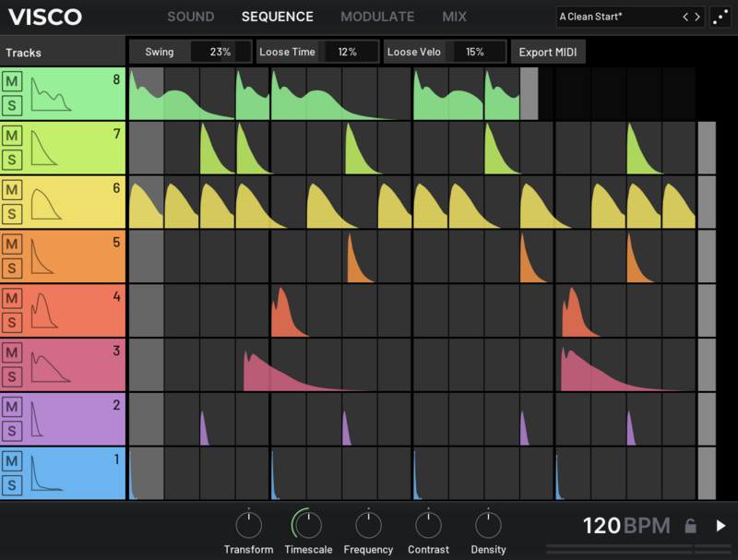Open the randomize dots icon at top right

pyautogui.click(x=721, y=18)
